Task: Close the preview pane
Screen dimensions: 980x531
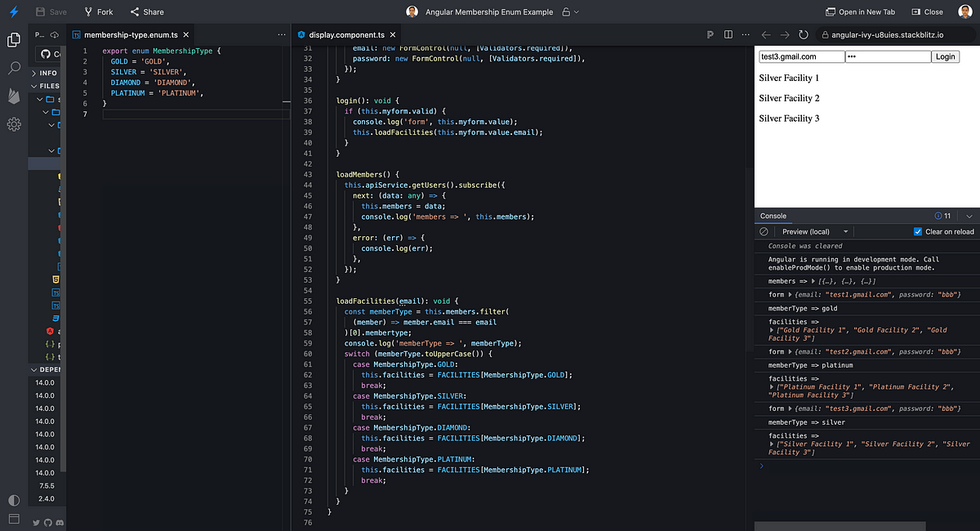Action: 927,12
